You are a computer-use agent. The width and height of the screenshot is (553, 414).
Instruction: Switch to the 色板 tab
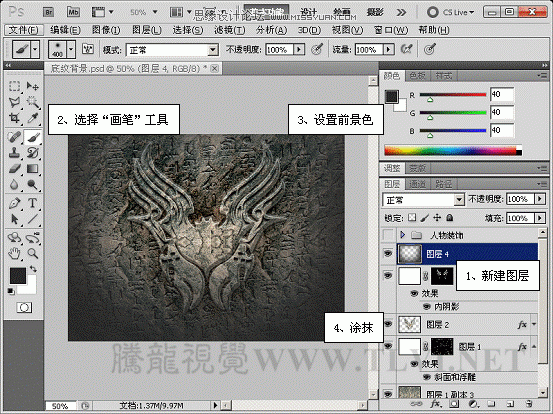click(417, 75)
